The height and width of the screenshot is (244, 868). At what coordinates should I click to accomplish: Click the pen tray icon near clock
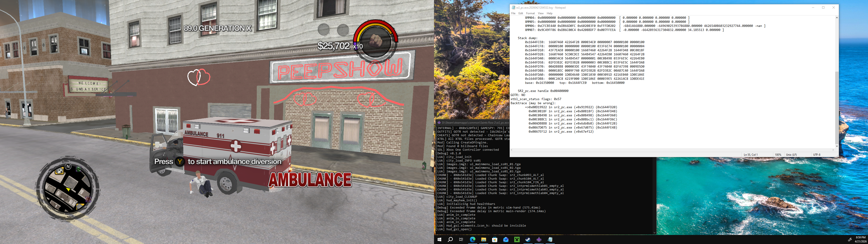pyautogui.click(x=850, y=239)
